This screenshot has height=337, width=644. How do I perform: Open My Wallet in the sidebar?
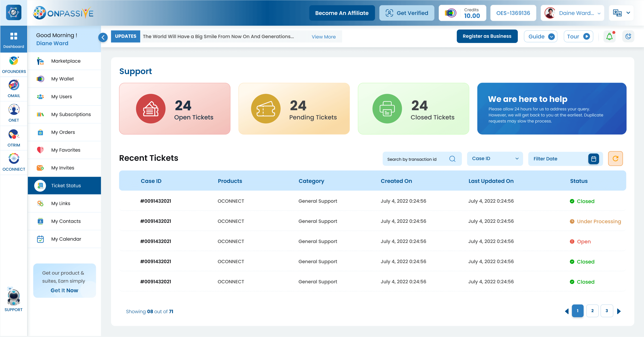(64, 79)
